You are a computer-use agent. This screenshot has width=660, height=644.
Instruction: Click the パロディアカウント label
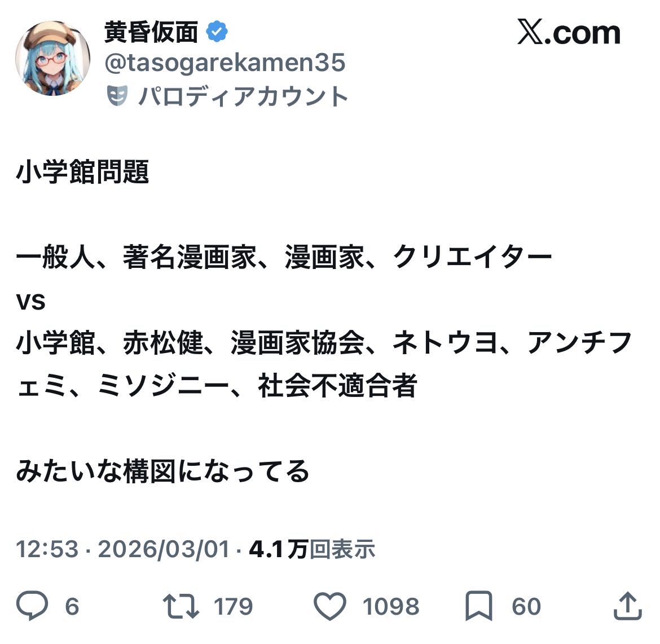(243, 96)
